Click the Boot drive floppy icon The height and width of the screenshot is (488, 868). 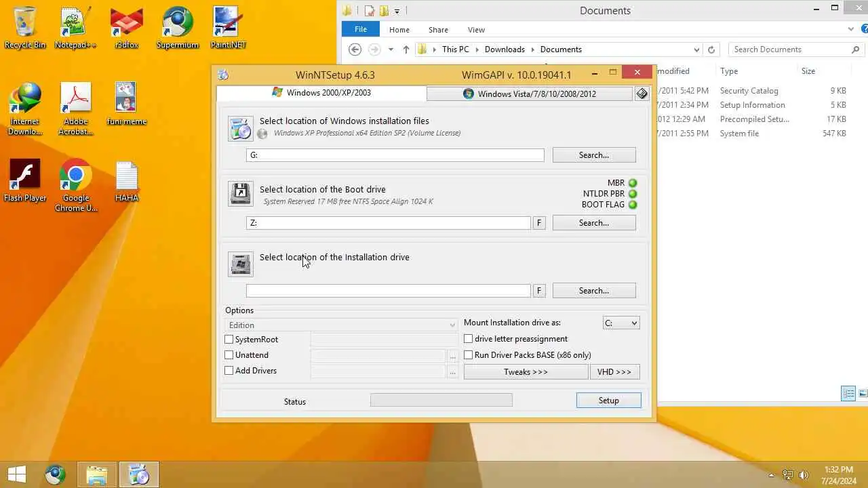[x=241, y=195]
